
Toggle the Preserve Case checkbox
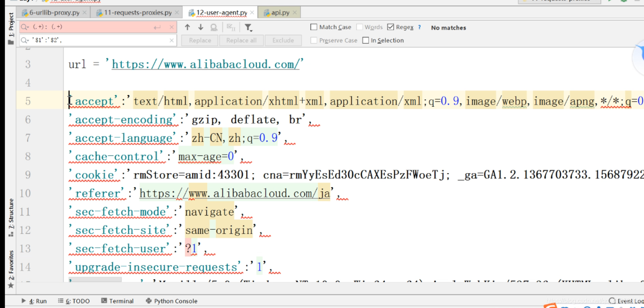tap(314, 40)
